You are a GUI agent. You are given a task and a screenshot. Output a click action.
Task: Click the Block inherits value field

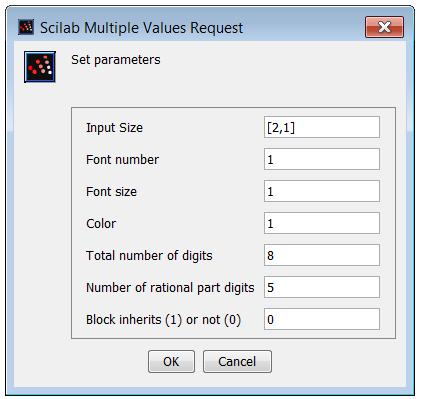pos(322,319)
